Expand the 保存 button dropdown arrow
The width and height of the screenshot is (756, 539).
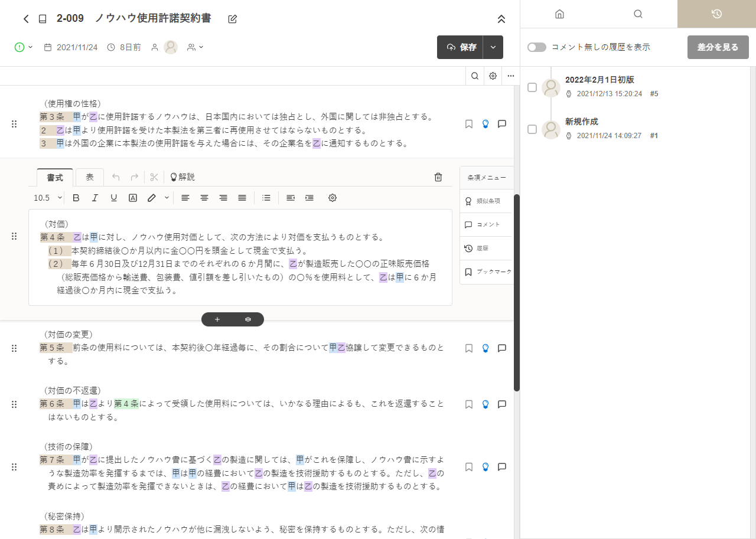click(x=493, y=47)
